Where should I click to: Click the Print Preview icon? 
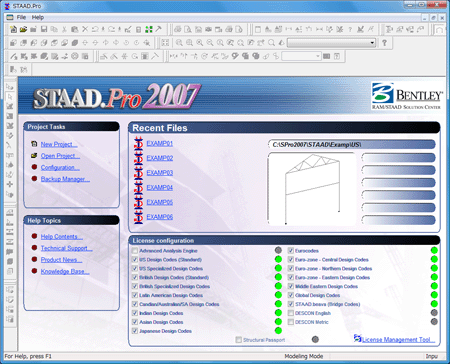point(188,29)
